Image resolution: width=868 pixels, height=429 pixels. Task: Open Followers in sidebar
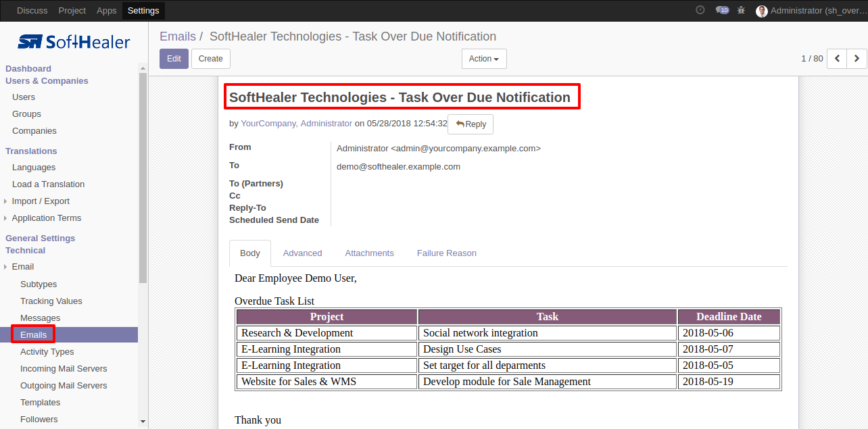coord(39,420)
